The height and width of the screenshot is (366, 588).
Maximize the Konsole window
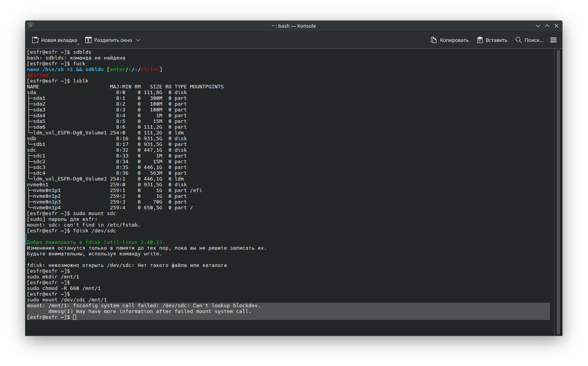pyautogui.click(x=547, y=26)
